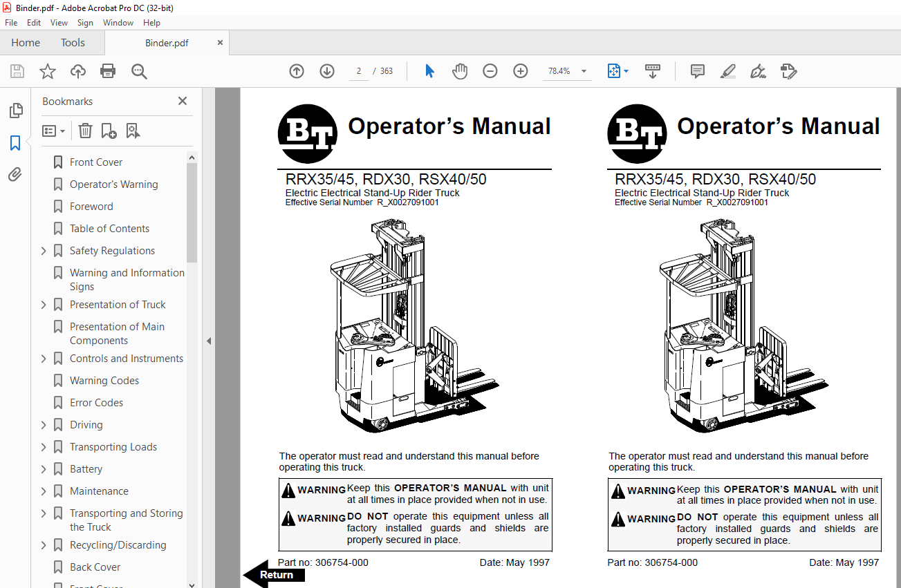Screen dimensions: 901x588
Task: Expand Recycling/Discarding bookmark
Action: pos(44,545)
